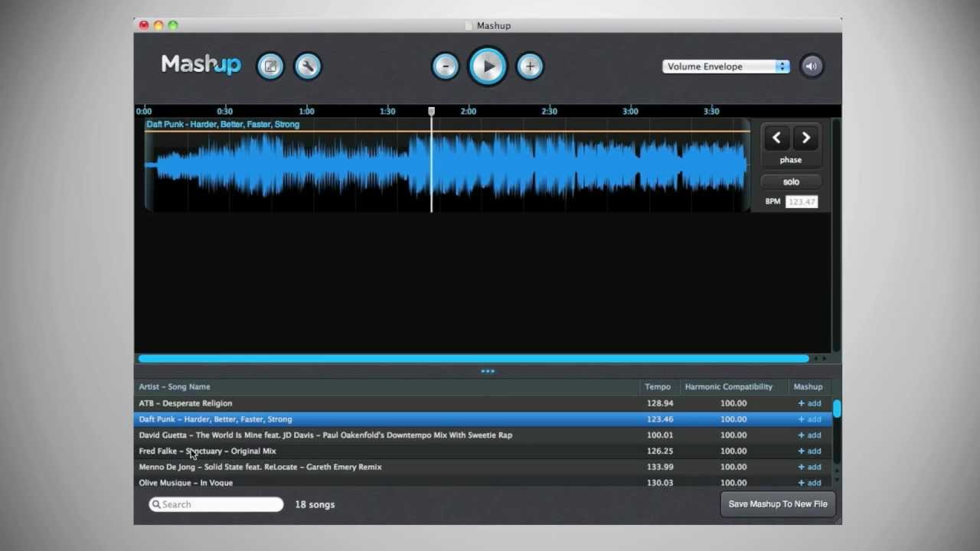Open the Volume Envelope dropdown
The image size is (980, 551).
click(726, 67)
